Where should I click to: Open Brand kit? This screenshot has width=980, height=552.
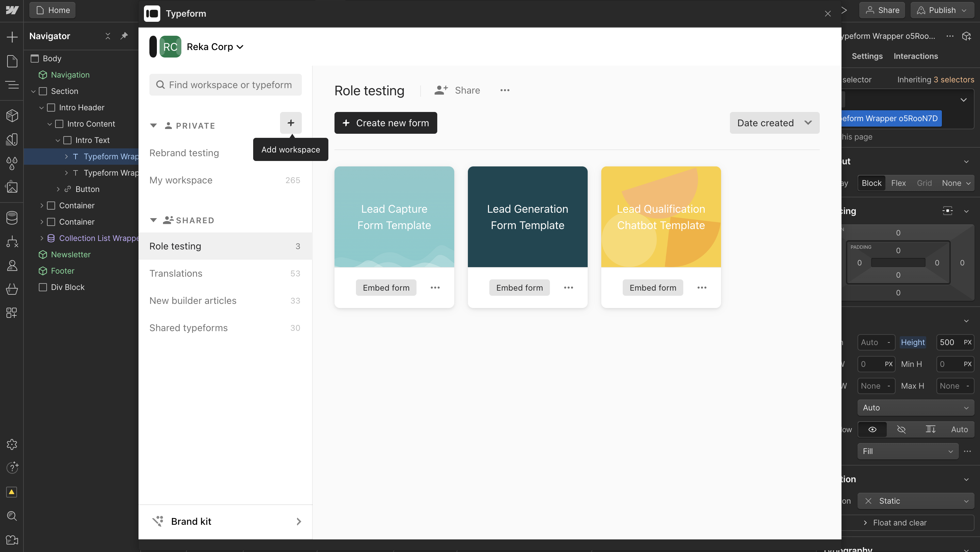(225, 521)
